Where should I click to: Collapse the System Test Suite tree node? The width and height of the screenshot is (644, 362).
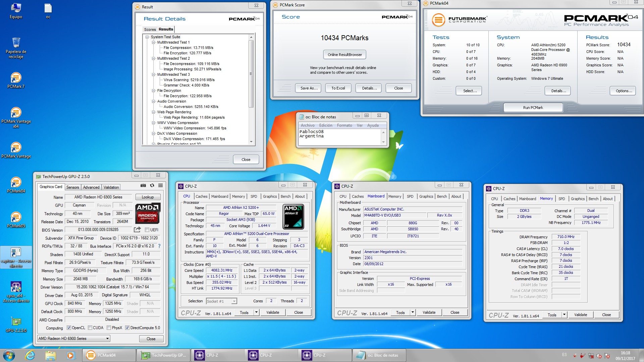point(147,37)
